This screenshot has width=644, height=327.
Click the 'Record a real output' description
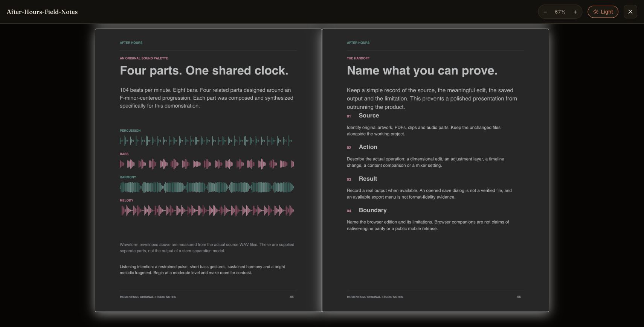(429, 194)
